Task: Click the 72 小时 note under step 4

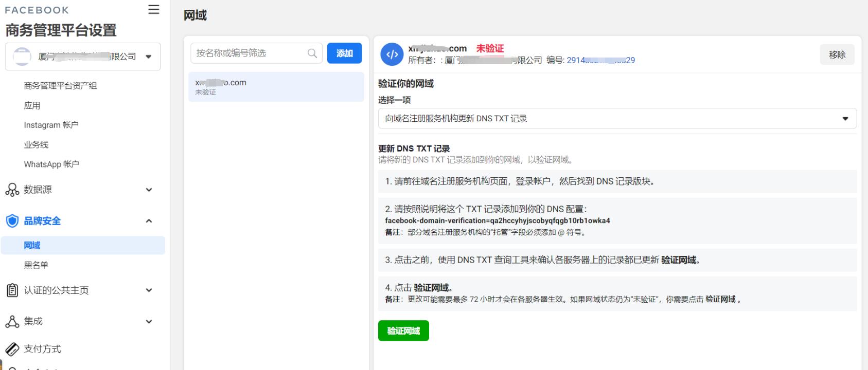Action: coord(563,299)
